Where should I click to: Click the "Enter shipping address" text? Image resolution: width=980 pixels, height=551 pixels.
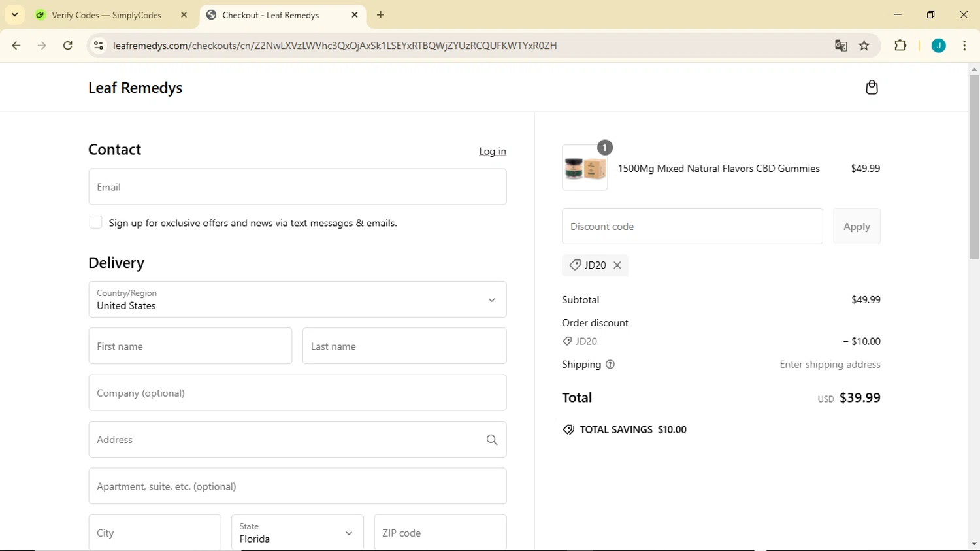(830, 365)
